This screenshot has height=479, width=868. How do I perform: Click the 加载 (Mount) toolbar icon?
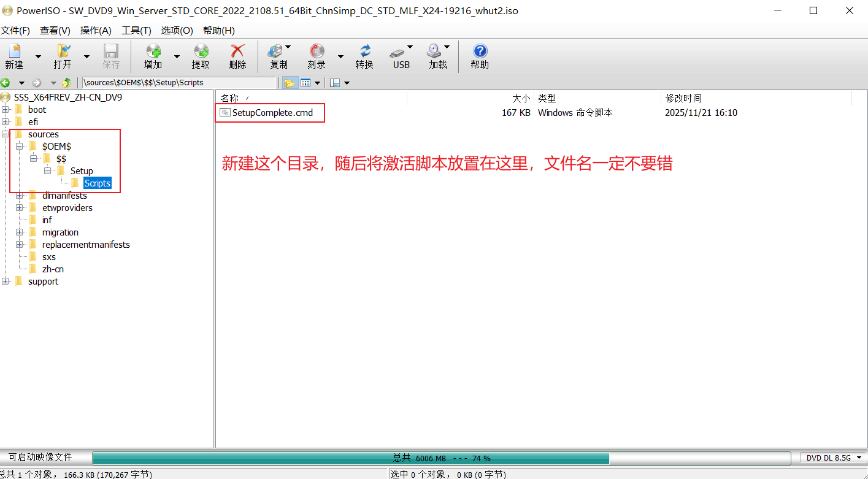click(x=434, y=51)
